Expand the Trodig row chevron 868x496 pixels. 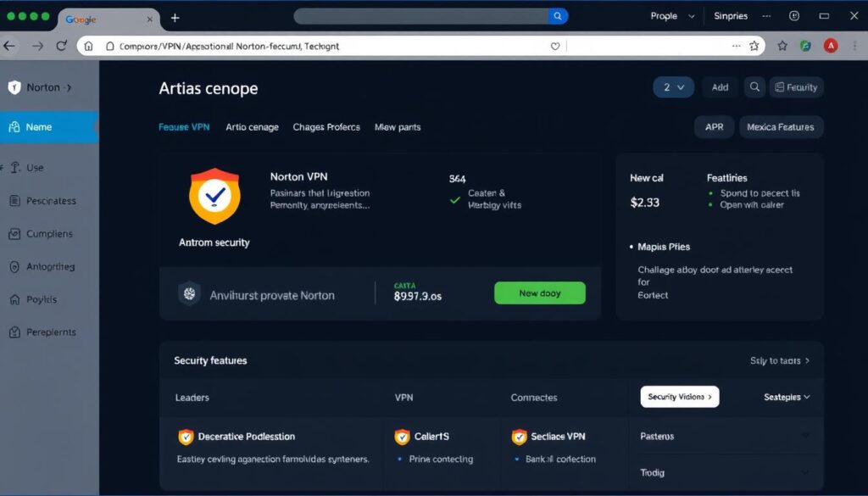[x=805, y=472]
